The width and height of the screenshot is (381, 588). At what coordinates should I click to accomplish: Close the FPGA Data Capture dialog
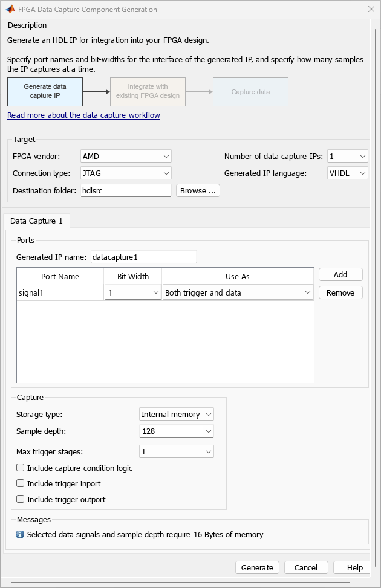pyautogui.click(x=371, y=10)
